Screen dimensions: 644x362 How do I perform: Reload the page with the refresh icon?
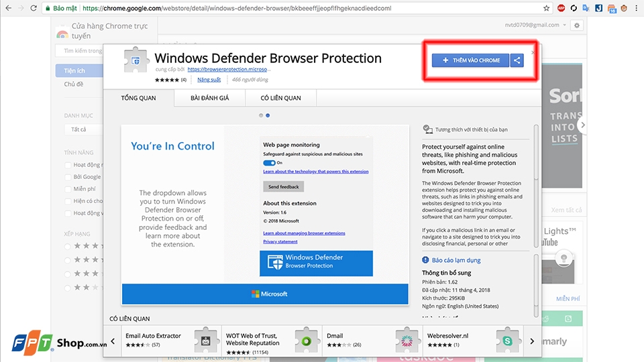pos(34,8)
